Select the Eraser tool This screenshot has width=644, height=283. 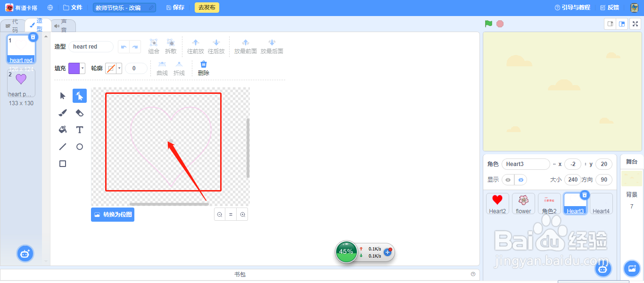[x=79, y=113]
